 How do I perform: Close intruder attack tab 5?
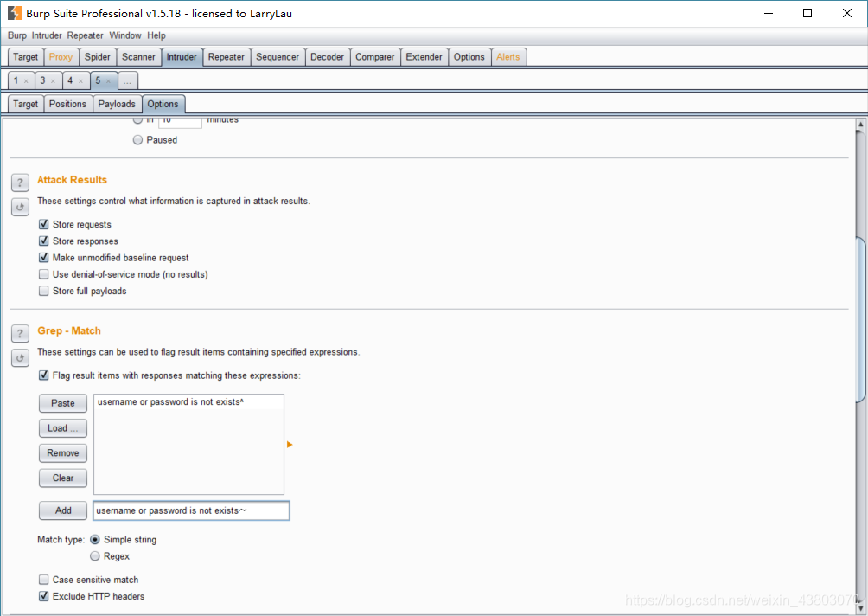pos(109,81)
